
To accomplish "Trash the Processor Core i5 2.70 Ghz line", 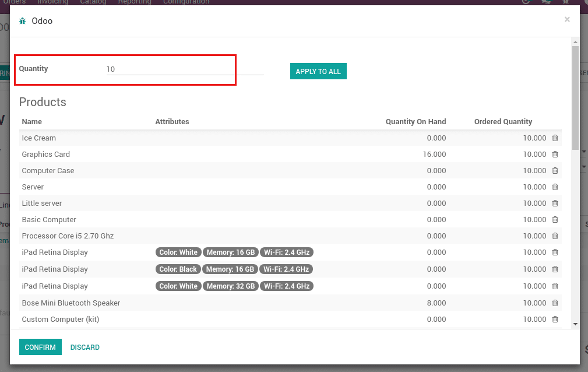I will [555, 236].
